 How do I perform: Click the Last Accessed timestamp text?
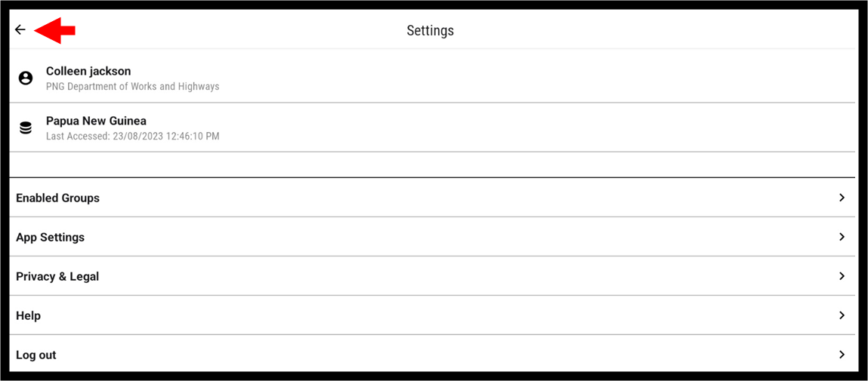point(133,136)
